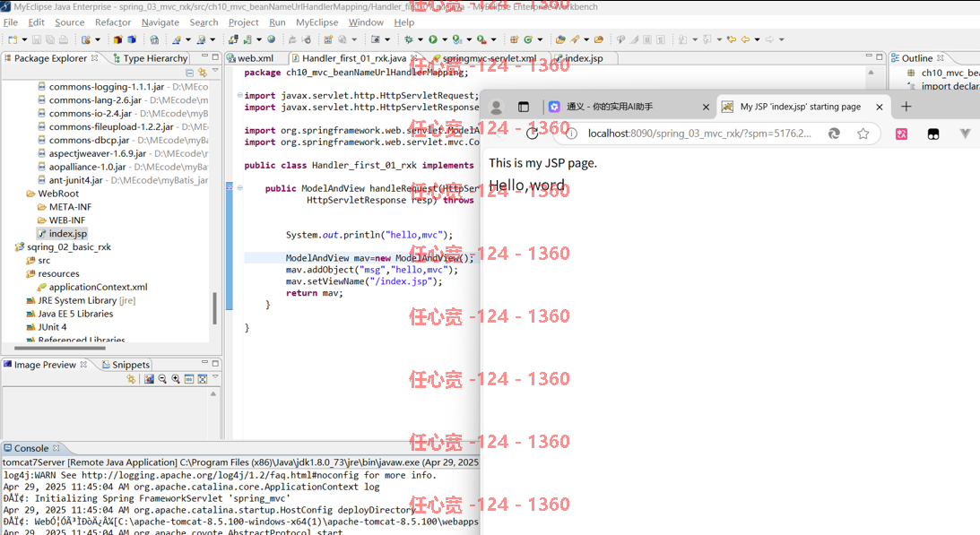Zoom in in Image Preview panel
Image resolution: width=980 pixels, height=535 pixels.
point(176,379)
